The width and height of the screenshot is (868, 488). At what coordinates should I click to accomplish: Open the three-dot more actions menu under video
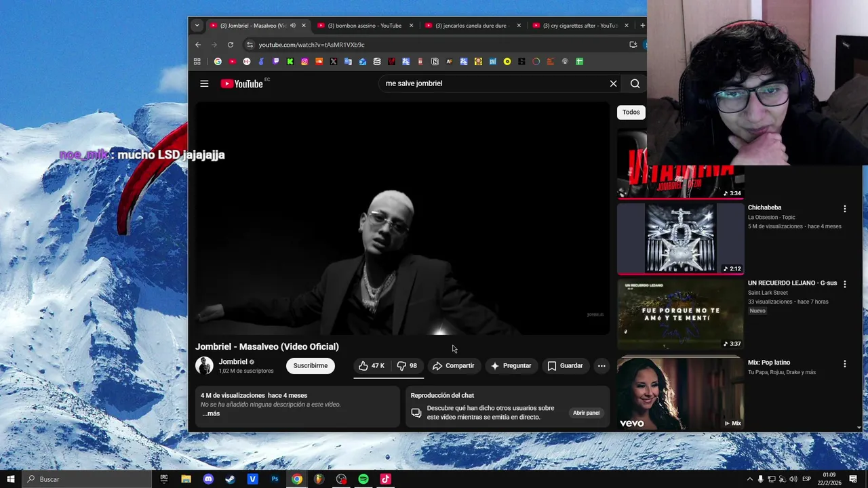click(x=601, y=365)
